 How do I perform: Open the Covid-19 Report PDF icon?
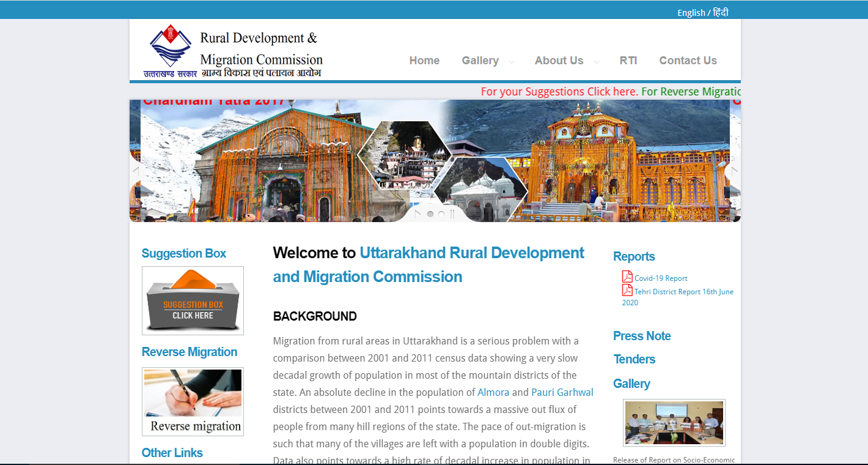[x=627, y=277]
